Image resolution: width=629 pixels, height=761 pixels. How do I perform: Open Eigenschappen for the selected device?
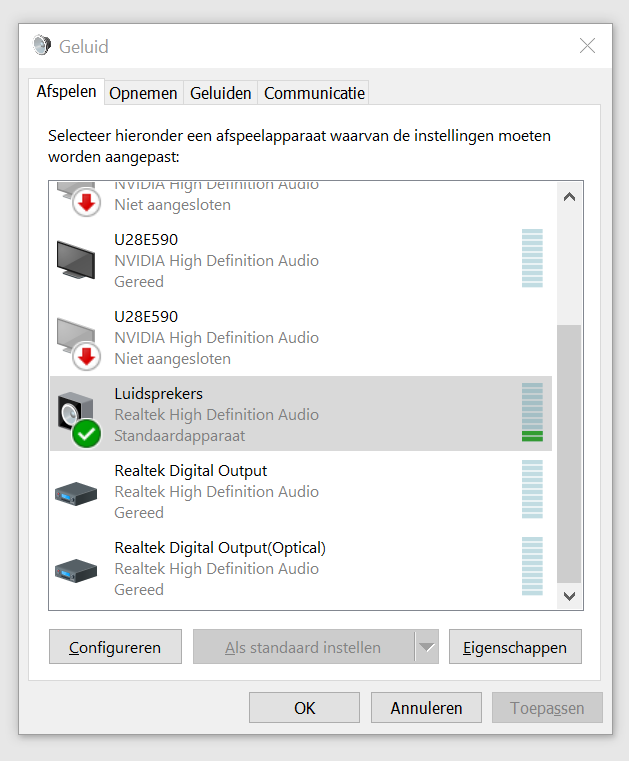pos(515,646)
